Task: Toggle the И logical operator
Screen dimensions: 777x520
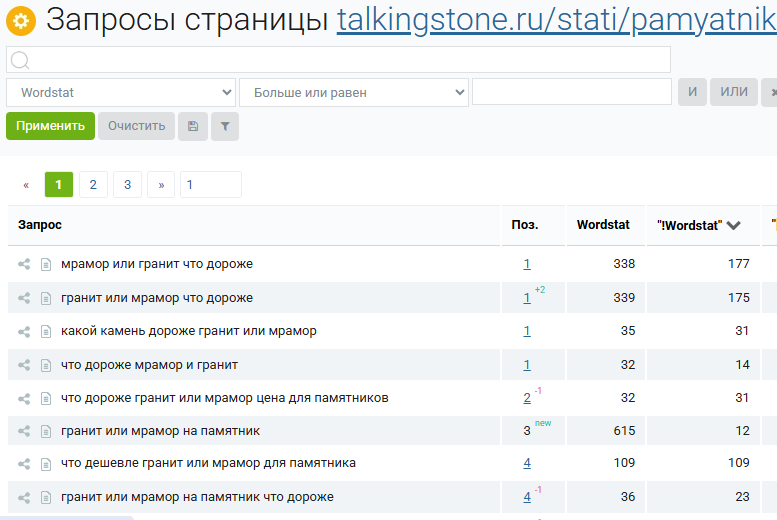Action: (692, 92)
